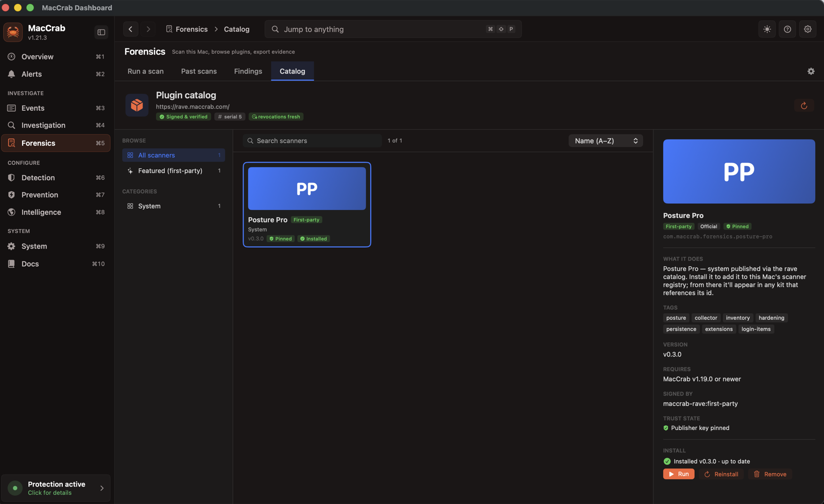Focus Search scanners field
This screenshot has height=504, width=824.
pos(312,141)
